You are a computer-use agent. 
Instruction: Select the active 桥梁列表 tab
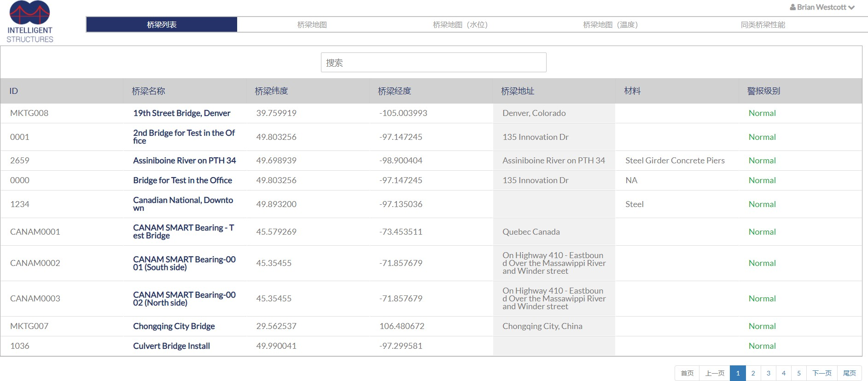[162, 25]
